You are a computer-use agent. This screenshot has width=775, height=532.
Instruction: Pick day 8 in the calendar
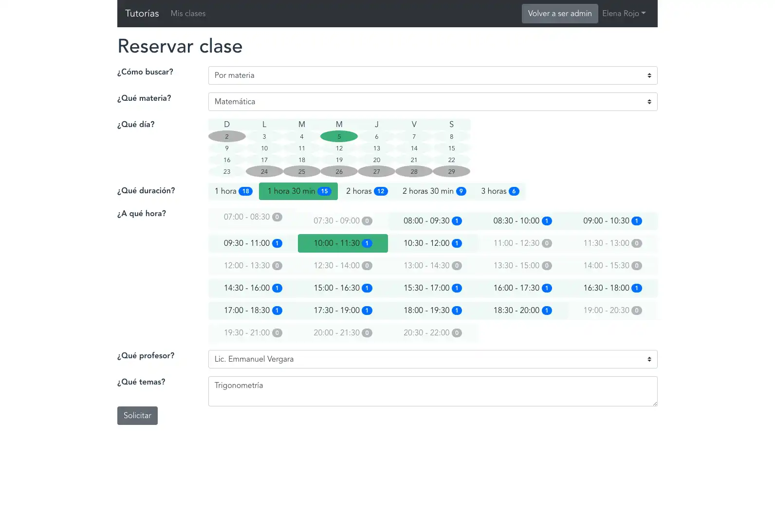pyautogui.click(x=452, y=136)
